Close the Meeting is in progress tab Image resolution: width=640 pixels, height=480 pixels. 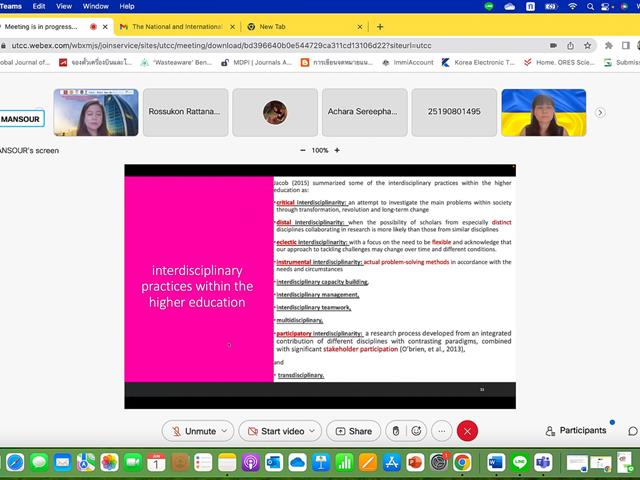click(x=105, y=27)
